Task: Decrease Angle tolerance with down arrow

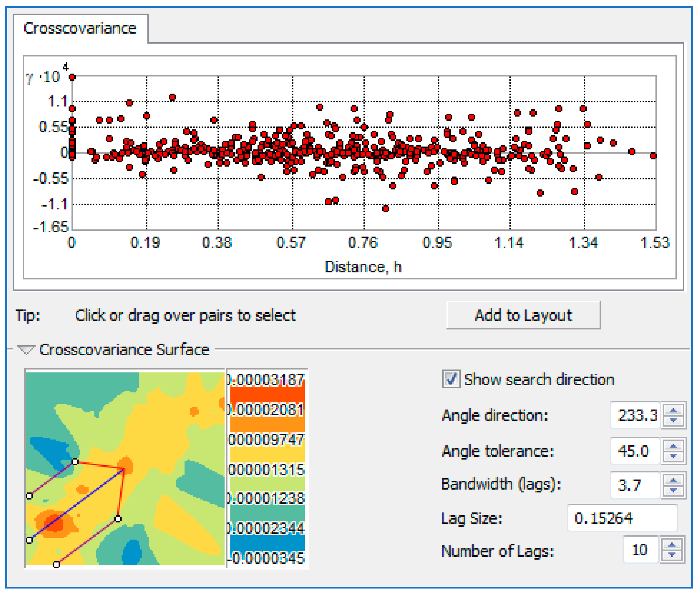Action: click(x=673, y=456)
